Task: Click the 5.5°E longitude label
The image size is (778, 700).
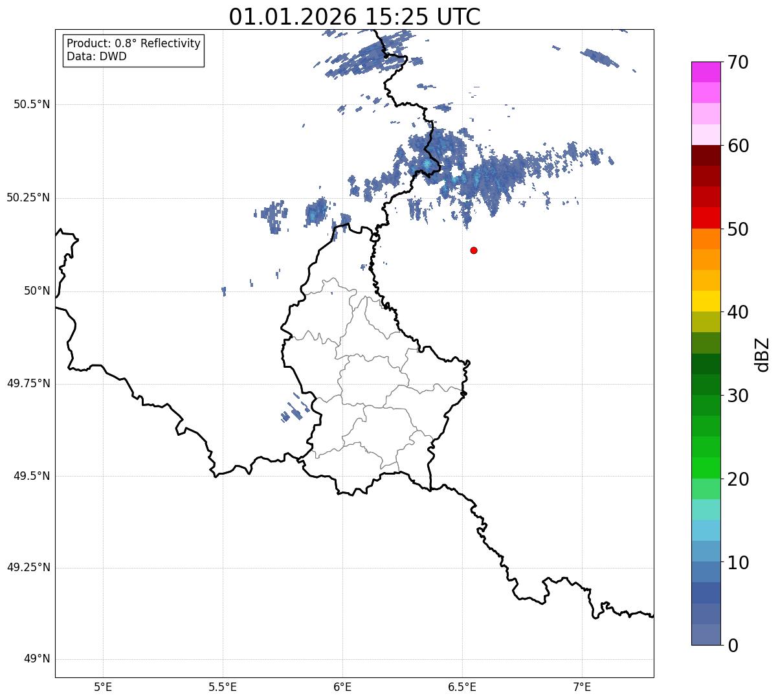Action: [223, 687]
